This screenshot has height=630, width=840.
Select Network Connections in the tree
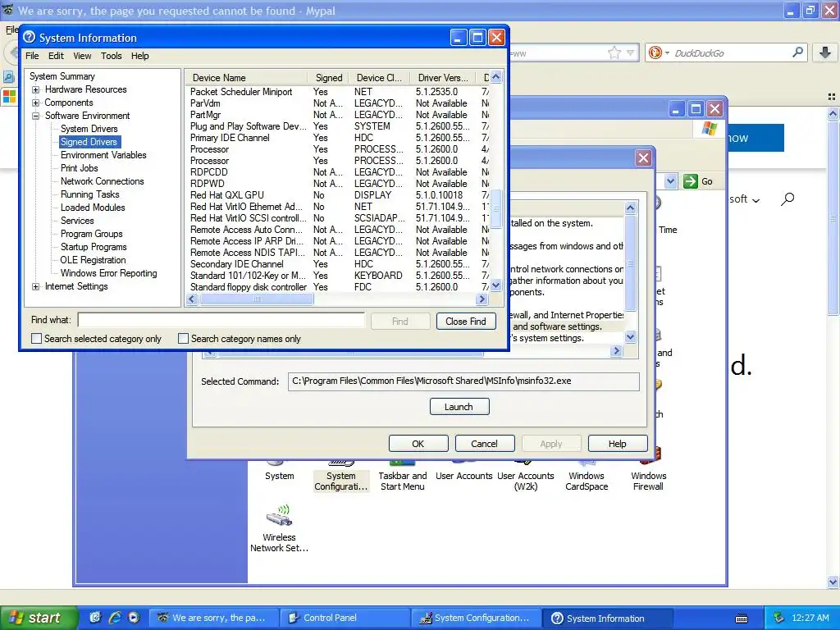coord(103,181)
